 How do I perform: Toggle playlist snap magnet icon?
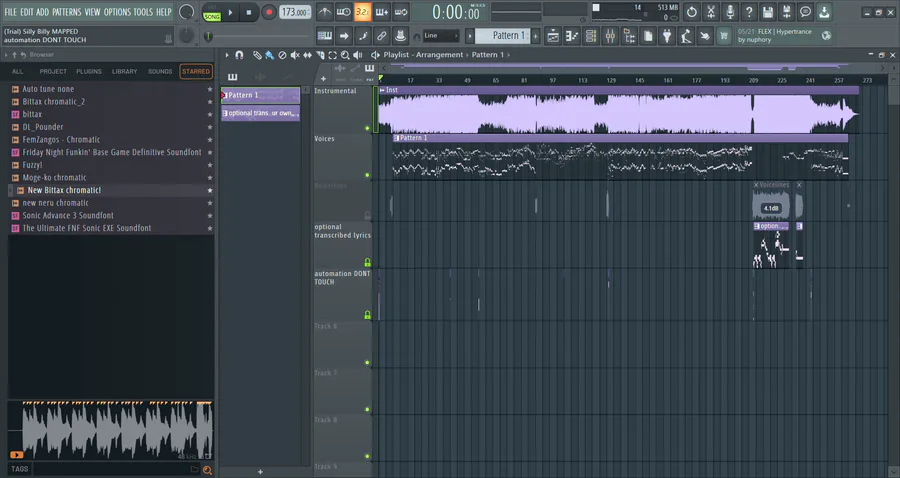(x=239, y=55)
